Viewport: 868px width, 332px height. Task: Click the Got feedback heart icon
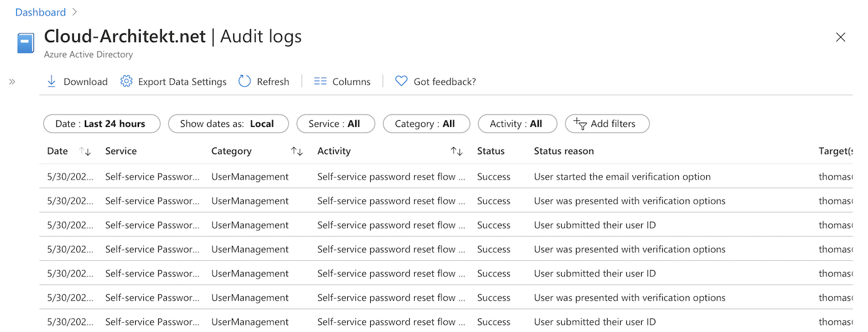coord(401,81)
